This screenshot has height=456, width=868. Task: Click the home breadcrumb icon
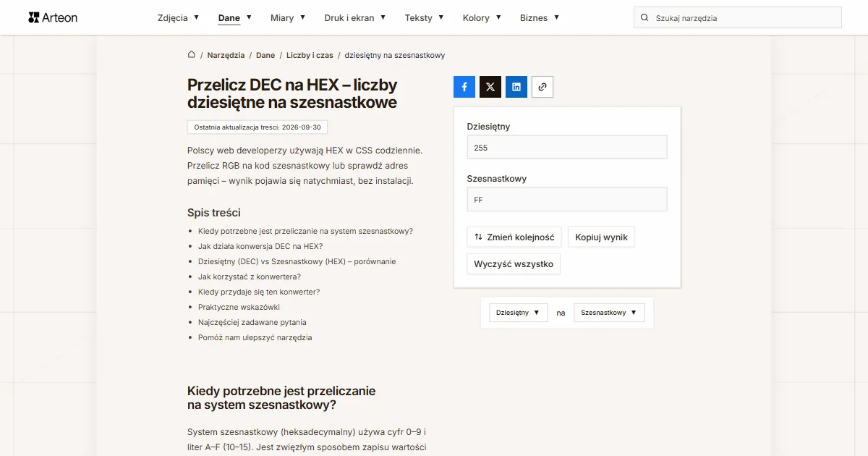tap(192, 55)
